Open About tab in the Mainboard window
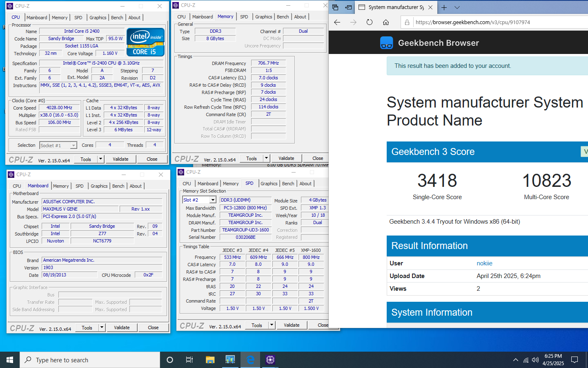This screenshot has height=368, width=588. coord(136,186)
